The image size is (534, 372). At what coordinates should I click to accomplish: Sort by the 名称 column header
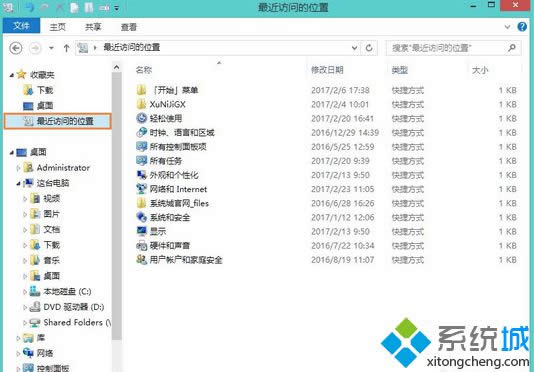tap(144, 70)
